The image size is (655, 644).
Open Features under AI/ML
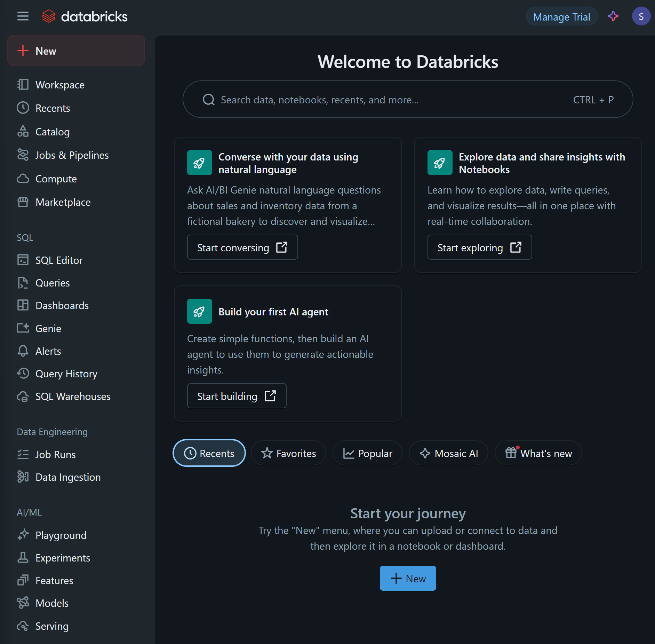(x=76, y=580)
